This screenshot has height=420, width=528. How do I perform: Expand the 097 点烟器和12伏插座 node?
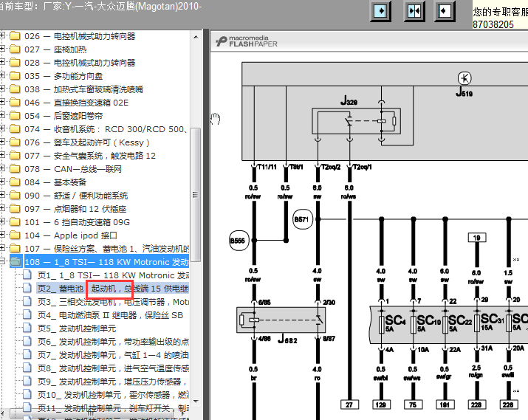[2, 208]
